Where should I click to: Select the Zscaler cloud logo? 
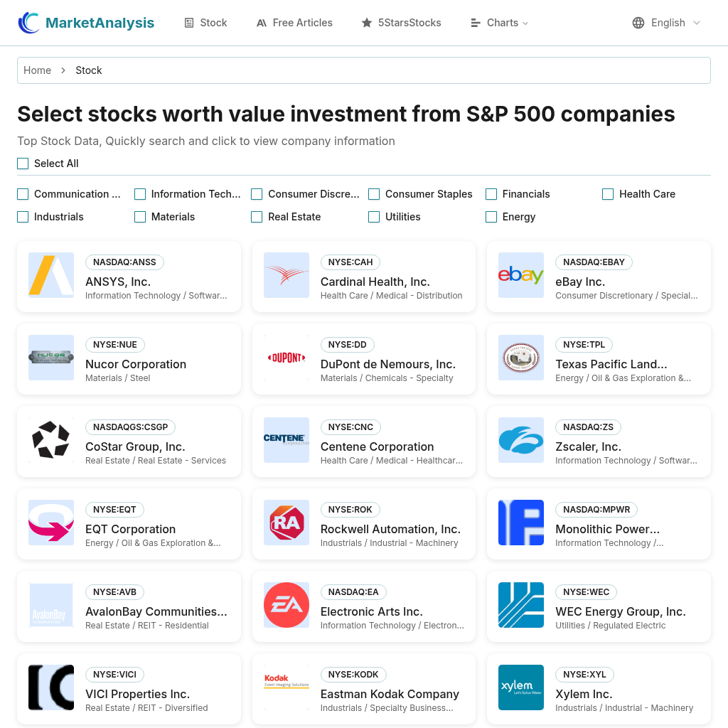521,439
